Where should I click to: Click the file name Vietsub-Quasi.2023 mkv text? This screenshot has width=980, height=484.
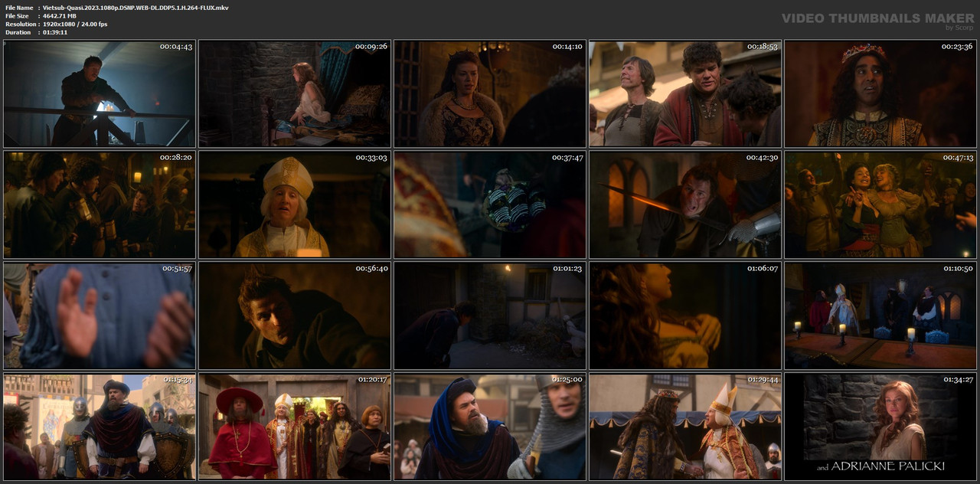[x=136, y=8]
